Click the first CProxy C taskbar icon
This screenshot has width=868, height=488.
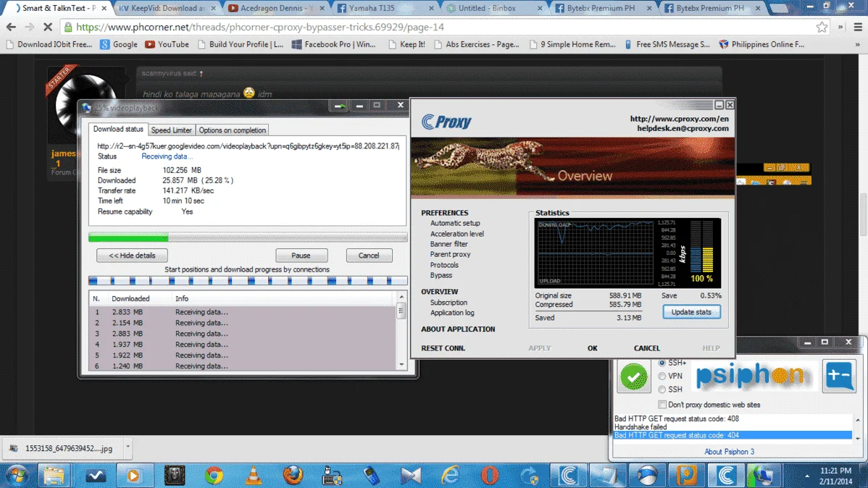[x=569, y=475]
